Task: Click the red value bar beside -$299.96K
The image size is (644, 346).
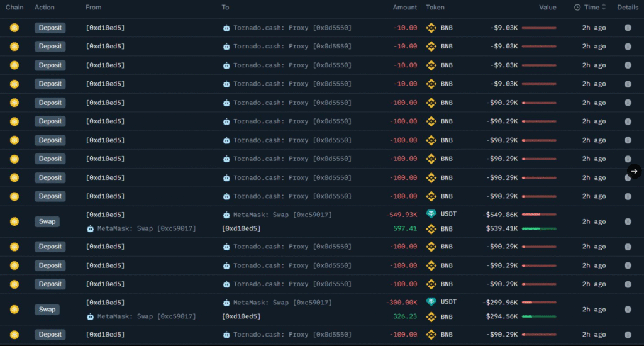Action: tap(539, 303)
